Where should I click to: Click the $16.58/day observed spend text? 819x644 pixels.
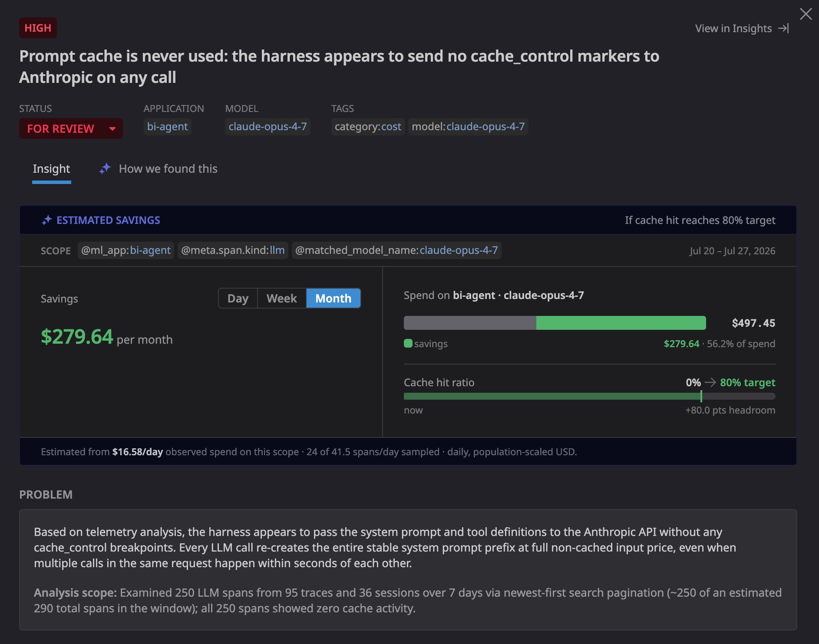(137, 452)
